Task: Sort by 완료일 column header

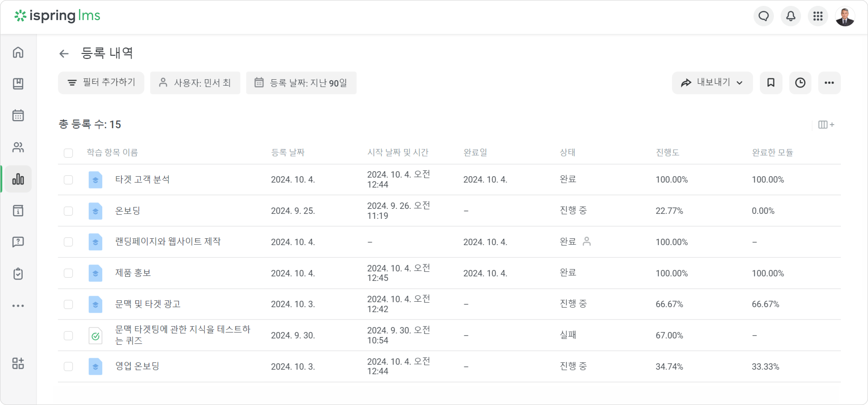Action: [x=475, y=152]
